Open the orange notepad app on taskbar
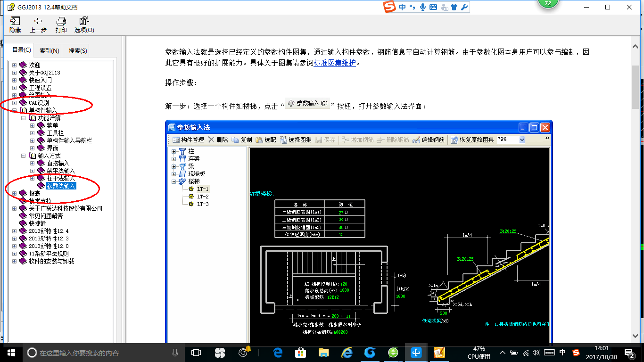The height and width of the screenshot is (362, 644). (439, 353)
